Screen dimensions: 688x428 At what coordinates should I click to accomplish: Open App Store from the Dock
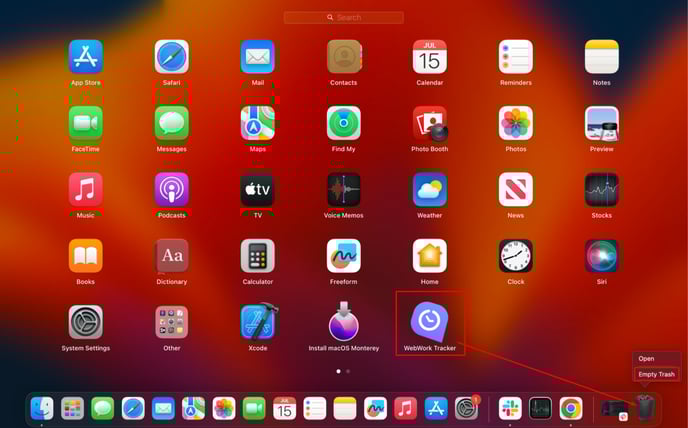click(x=436, y=408)
